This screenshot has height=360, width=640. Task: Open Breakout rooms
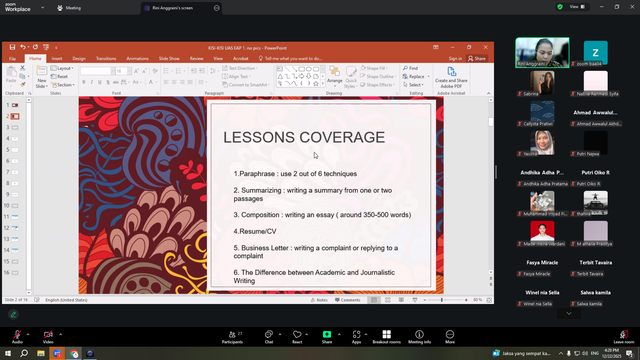coord(387,337)
